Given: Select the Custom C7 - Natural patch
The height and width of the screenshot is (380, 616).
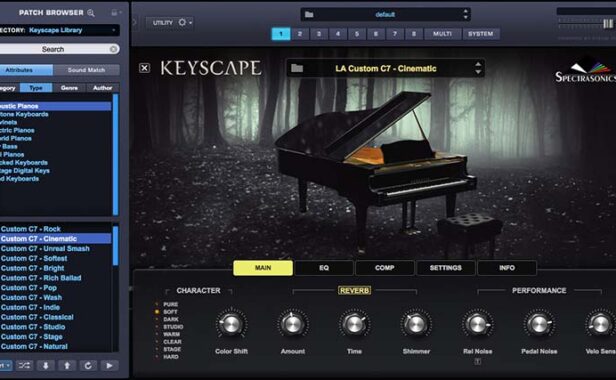Looking at the screenshot, I should coord(55,347).
